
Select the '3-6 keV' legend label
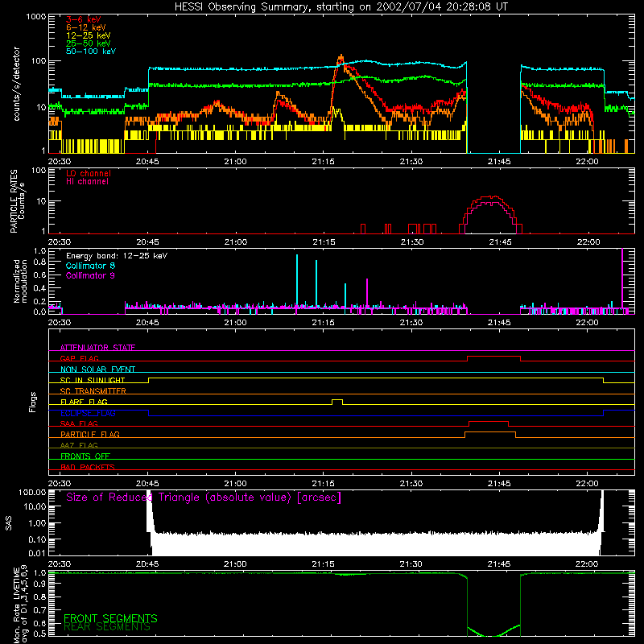tap(84, 19)
